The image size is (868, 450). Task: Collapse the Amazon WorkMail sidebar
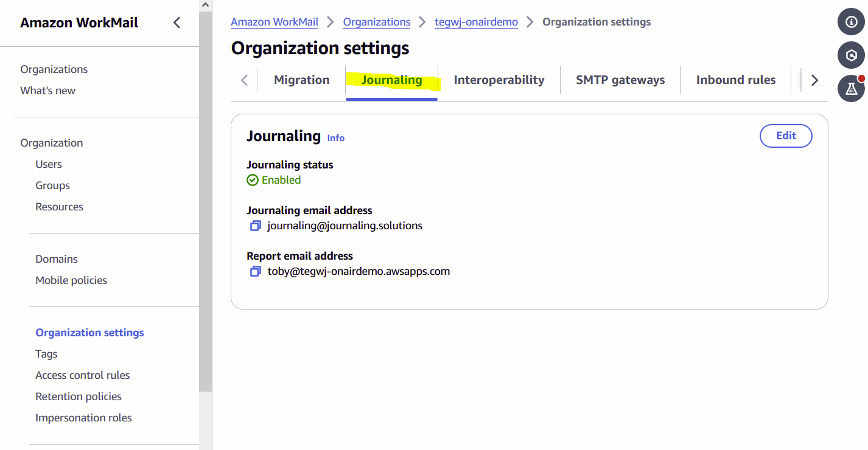pyautogui.click(x=177, y=22)
